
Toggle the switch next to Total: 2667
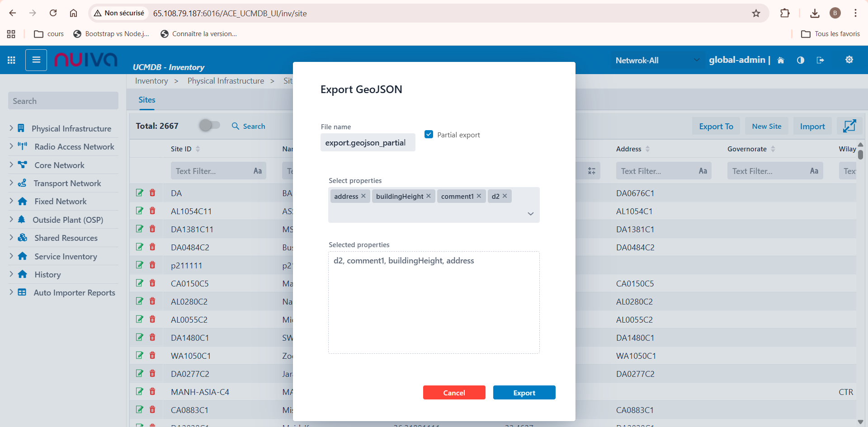[x=209, y=125]
